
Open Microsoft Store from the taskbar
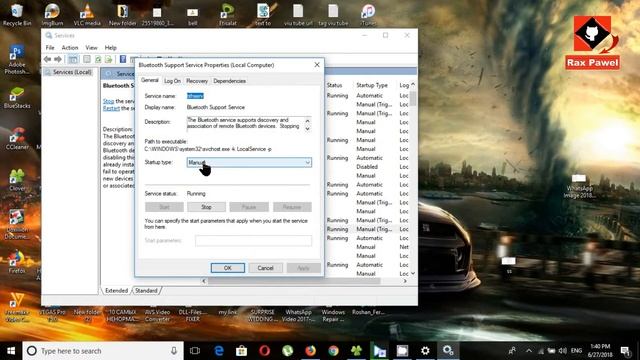point(242,351)
